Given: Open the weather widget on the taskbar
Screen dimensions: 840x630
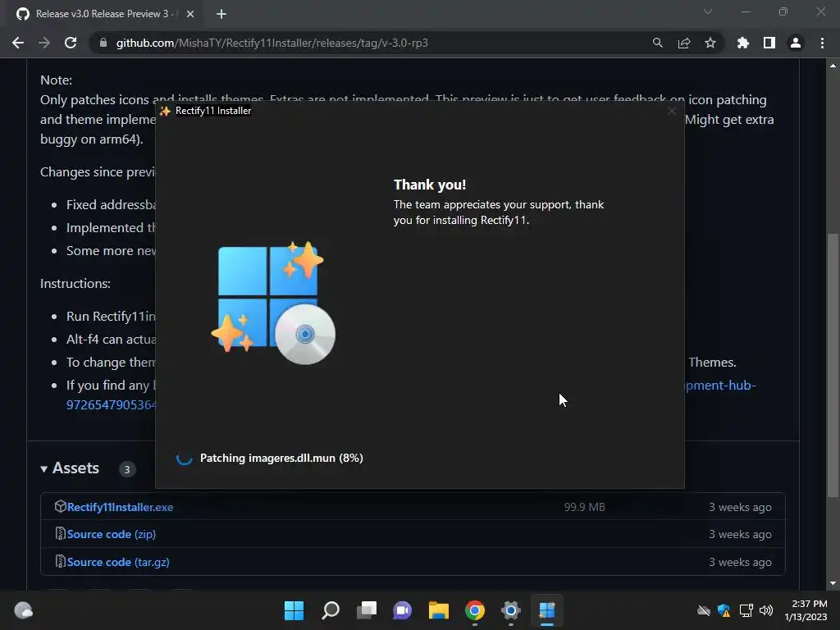Looking at the screenshot, I should (x=23, y=610).
